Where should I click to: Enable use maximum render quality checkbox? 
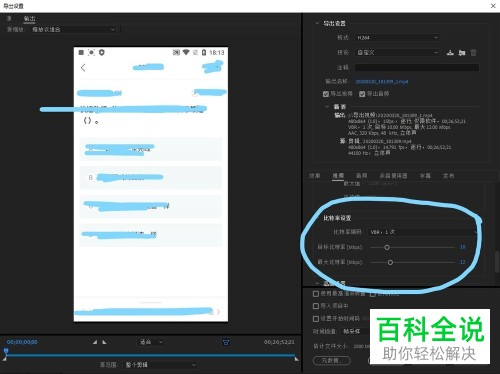316,294
